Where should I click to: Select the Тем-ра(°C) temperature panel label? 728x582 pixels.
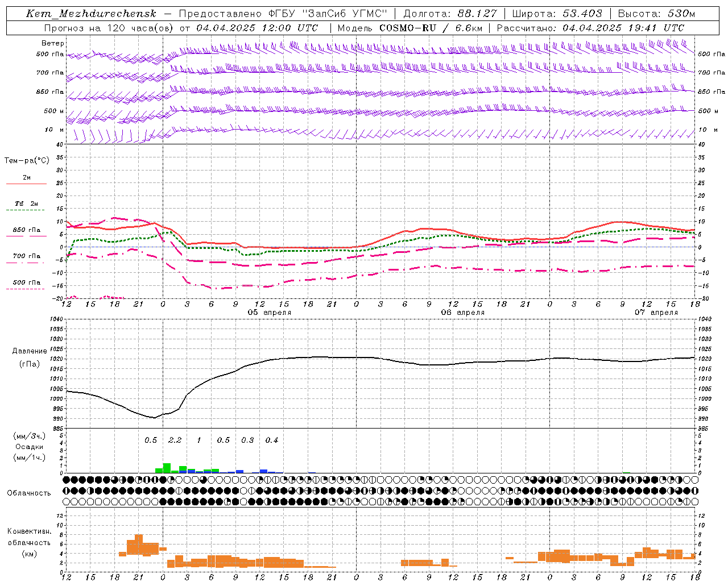pyautogui.click(x=27, y=161)
